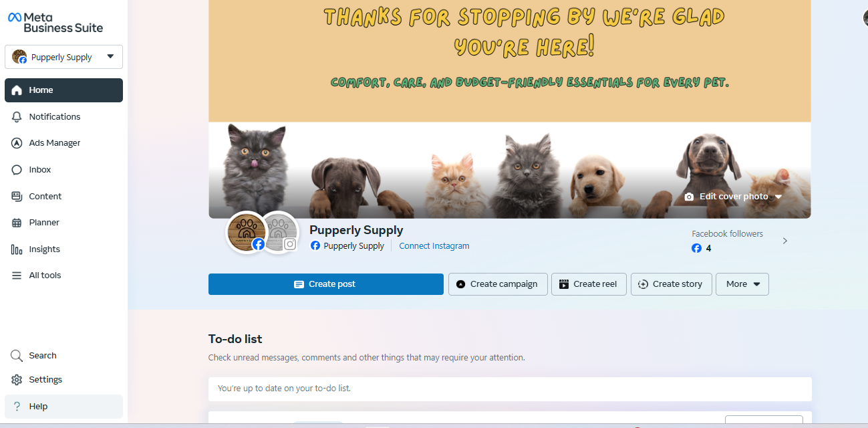Open the Edit cover photo dropdown

tap(733, 197)
